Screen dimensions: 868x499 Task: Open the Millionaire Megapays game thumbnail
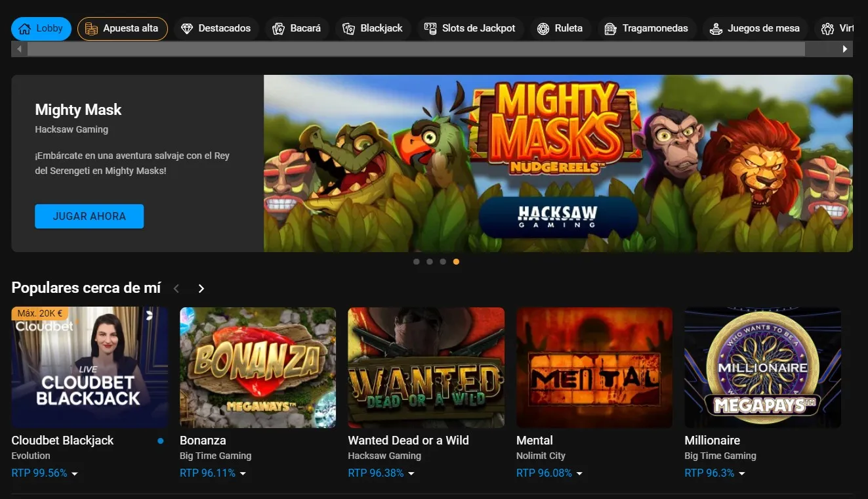(x=762, y=368)
